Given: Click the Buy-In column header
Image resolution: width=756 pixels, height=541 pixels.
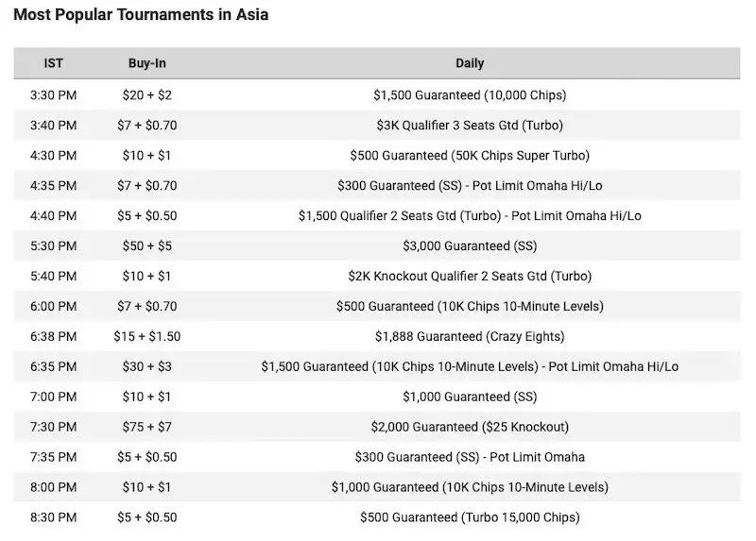Looking at the screenshot, I should coord(149,63).
